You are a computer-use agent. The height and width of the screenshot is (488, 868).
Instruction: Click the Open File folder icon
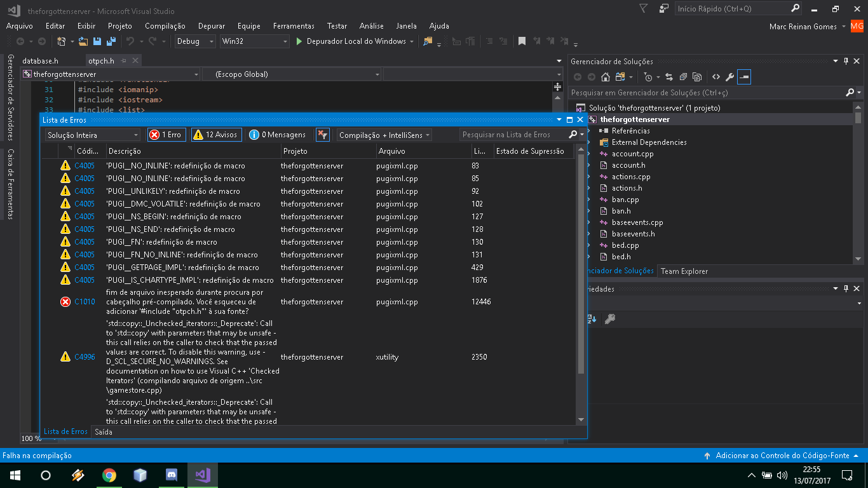click(83, 41)
